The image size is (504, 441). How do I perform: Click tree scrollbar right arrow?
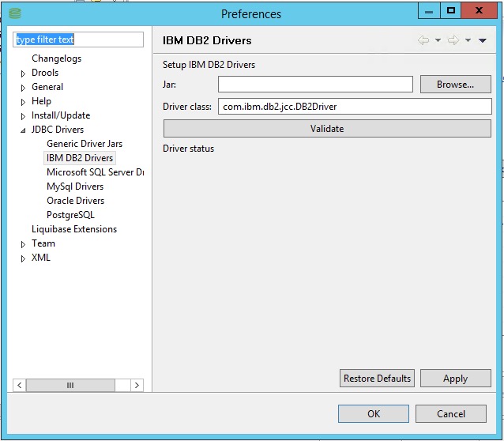[x=137, y=385]
